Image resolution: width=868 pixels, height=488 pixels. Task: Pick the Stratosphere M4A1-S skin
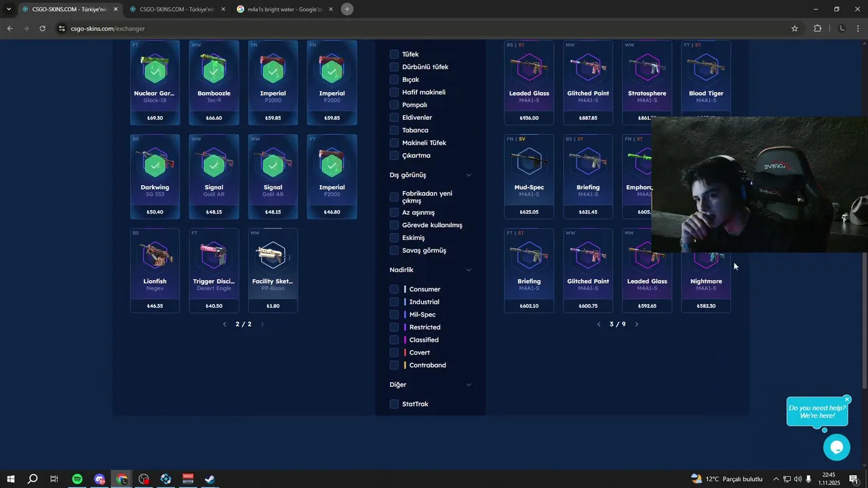647,80
